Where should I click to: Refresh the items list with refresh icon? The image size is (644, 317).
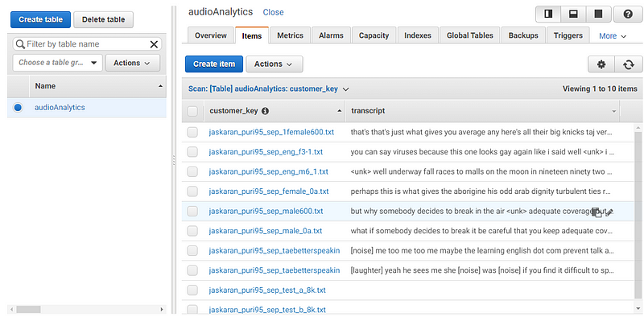pos(628,64)
